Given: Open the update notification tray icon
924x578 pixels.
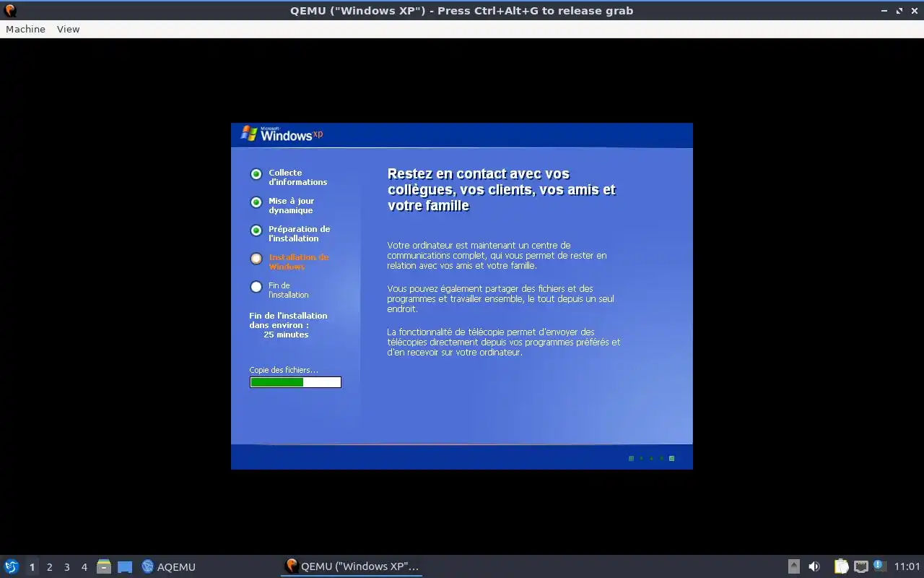Looking at the screenshot, I should (879, 566).
